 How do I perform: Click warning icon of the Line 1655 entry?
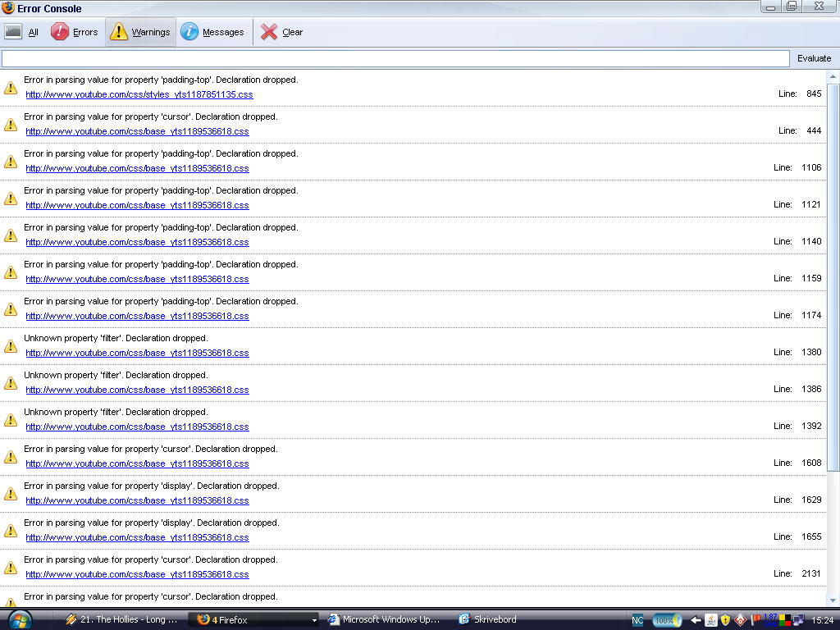point(11,532)
